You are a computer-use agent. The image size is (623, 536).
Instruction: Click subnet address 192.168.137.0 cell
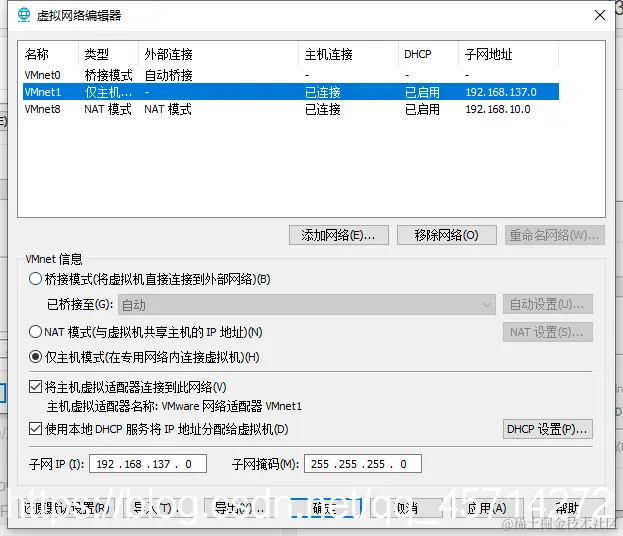(x=501, y=92)
